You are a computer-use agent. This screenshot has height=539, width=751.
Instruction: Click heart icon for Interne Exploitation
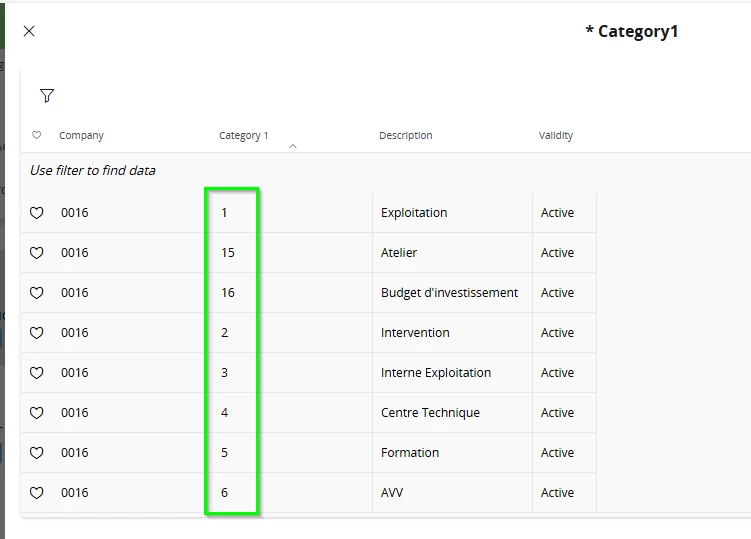[37, 373]
